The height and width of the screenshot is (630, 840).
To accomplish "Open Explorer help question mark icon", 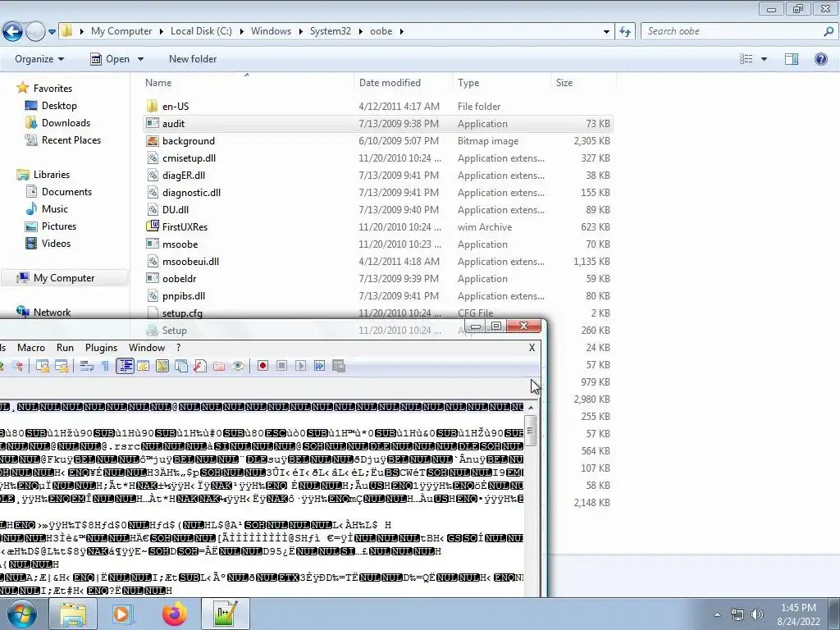I will click(820, 59).
